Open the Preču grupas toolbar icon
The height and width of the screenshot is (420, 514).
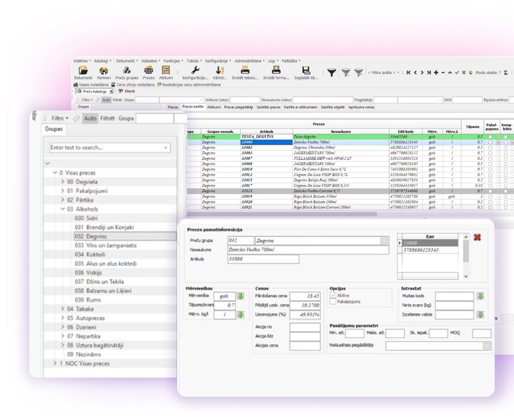[127, 71]
